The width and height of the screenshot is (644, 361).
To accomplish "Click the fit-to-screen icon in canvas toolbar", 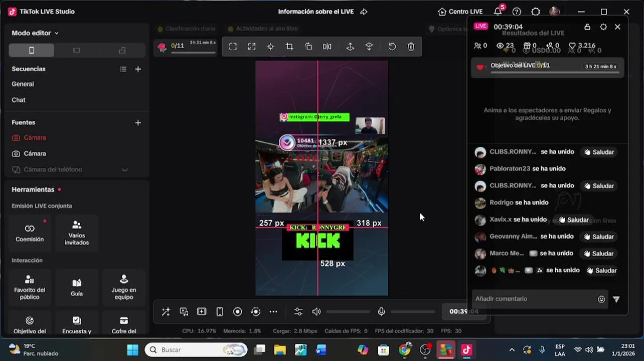I will pyautogui.click(x=233, y=47).
